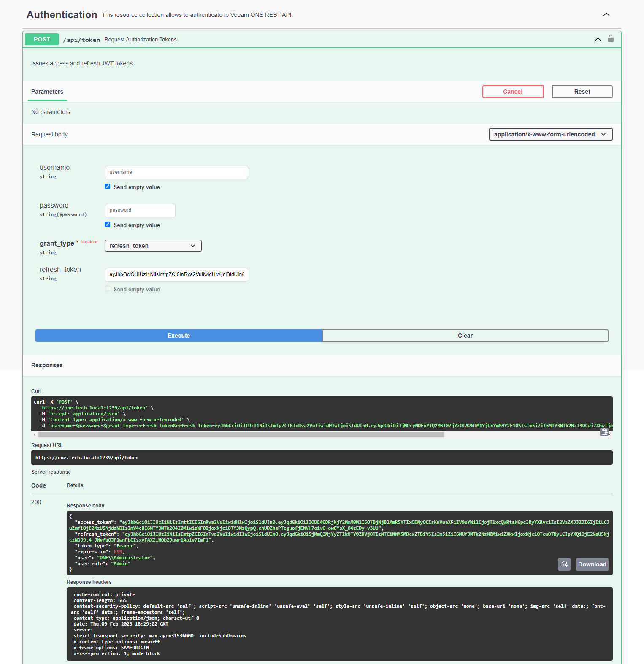Click the password input field

pyautogui.click(x=140, y=210)
